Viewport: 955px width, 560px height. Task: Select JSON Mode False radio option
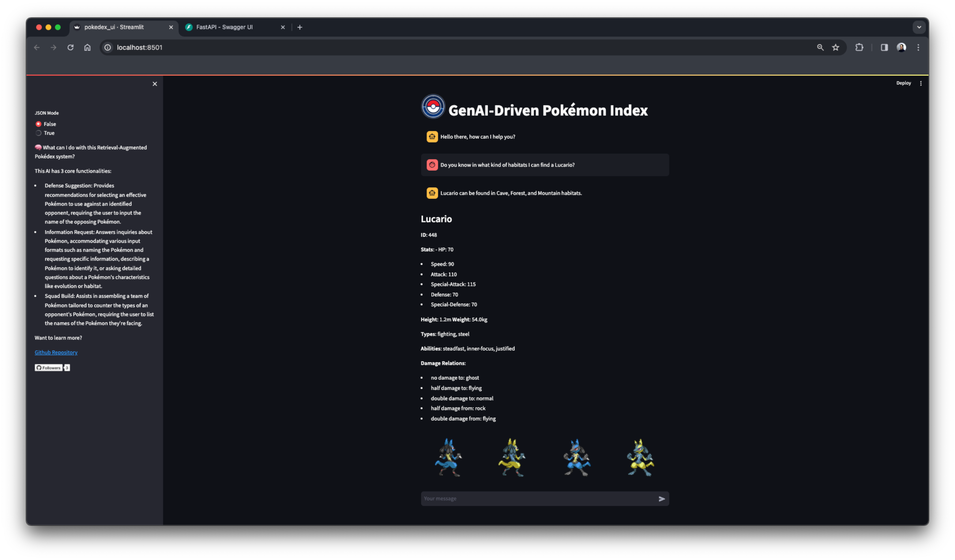pyautogui.click(x=46, y=124)
